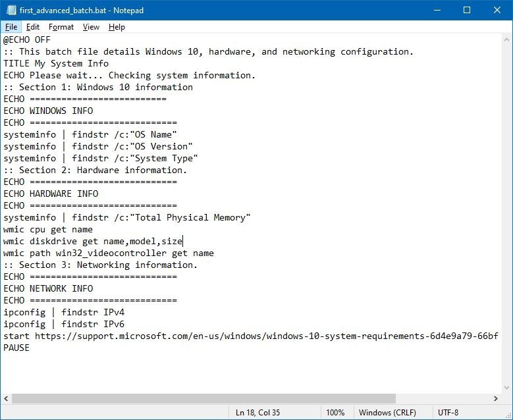The height and width of the screenshot is (420, 513).
Task: Open the File menu
Action: 11,27
